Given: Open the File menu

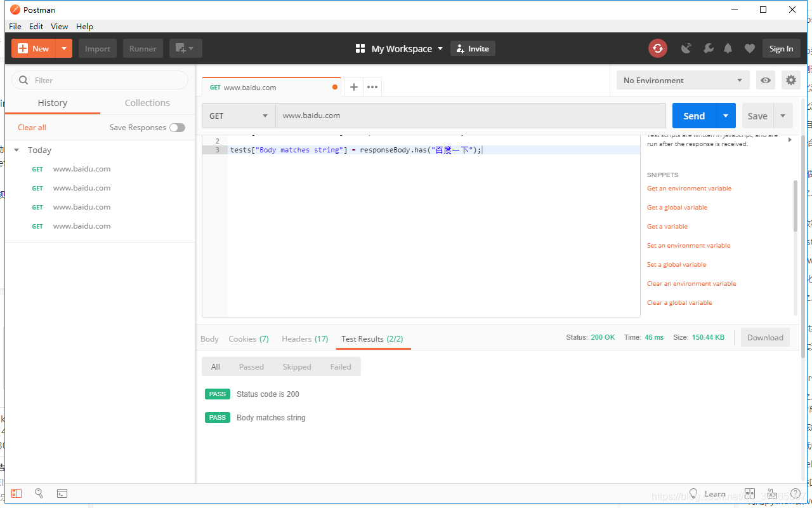Looking at the screenshot, I should [x=15, y=26].
